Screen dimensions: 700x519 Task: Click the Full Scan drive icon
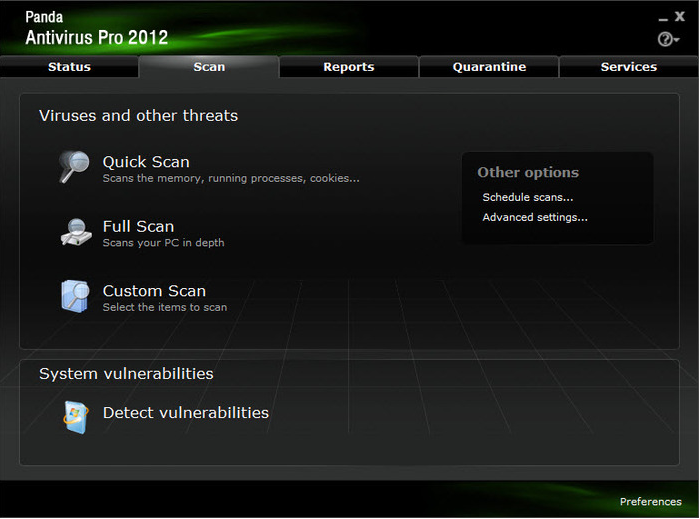(x=76, y=232)
